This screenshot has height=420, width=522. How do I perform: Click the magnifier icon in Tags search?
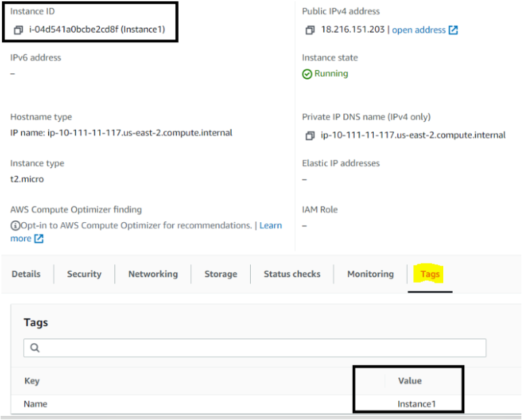[35, 348]
